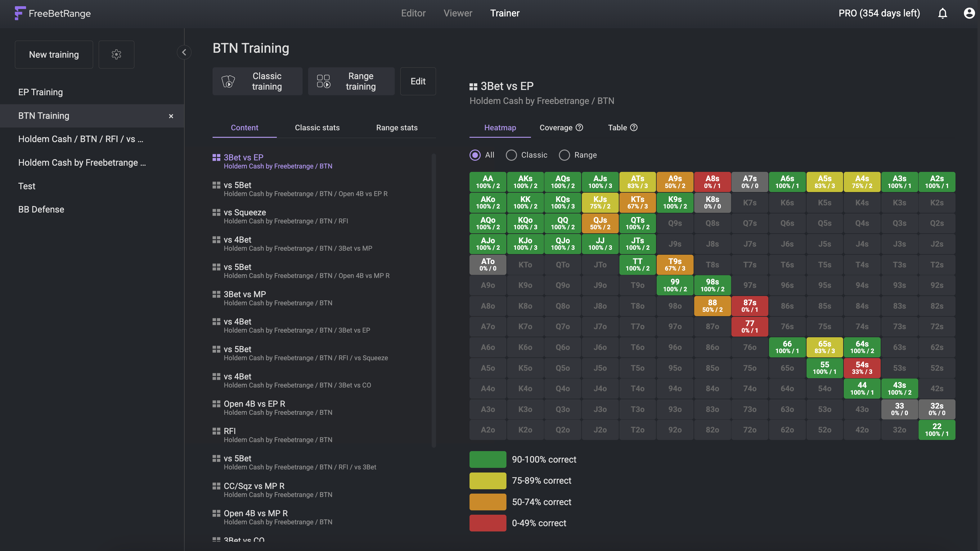Image resolution: width=980 pixels, height=551 pixels.
Task: Click the Edit button
Action: [x=418, y=81]
